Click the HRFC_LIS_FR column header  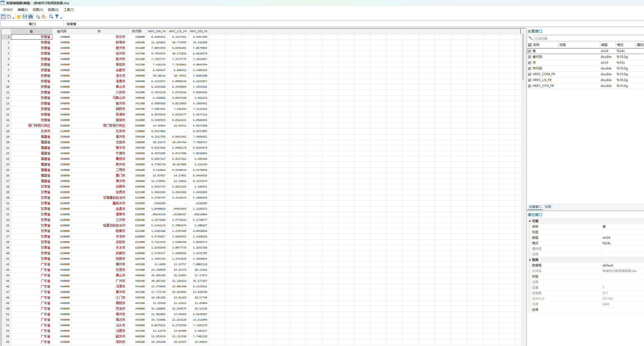coord(177,31)
